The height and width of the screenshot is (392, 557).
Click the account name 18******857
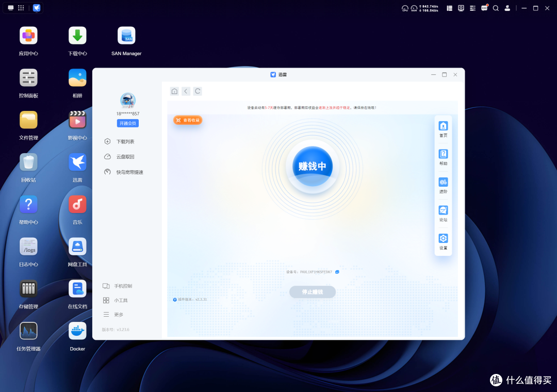128,113
